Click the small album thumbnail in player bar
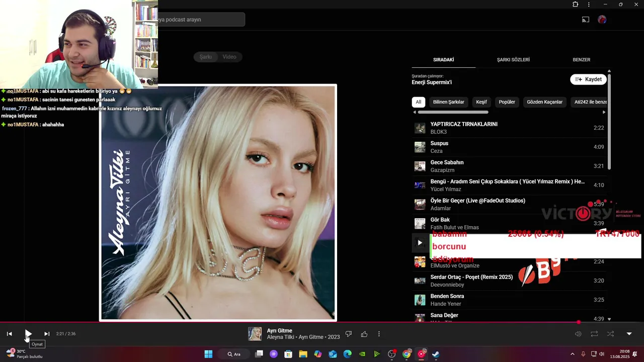644x362 pixels. [255, 334]
